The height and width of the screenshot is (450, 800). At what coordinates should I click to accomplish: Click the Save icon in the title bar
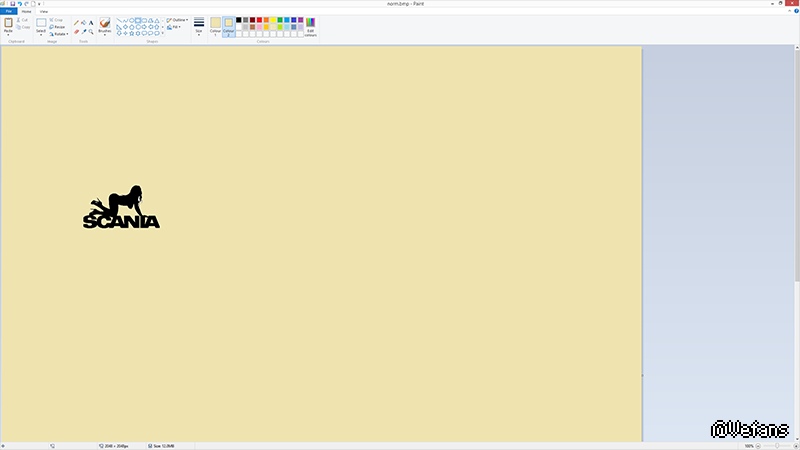pyautogui.click(x=11, y=3)
